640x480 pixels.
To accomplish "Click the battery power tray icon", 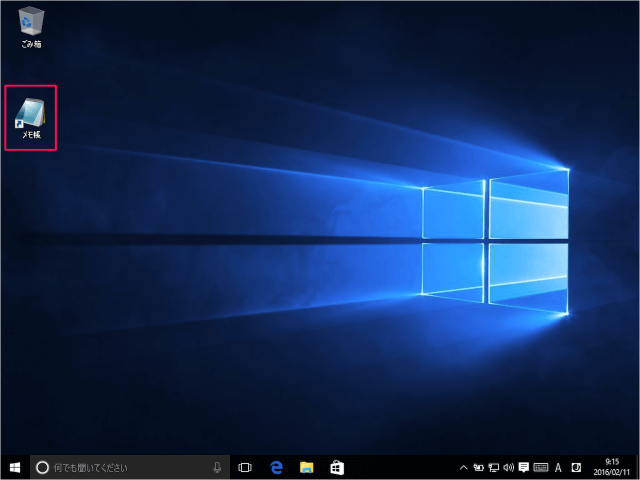I will [478, 468].
